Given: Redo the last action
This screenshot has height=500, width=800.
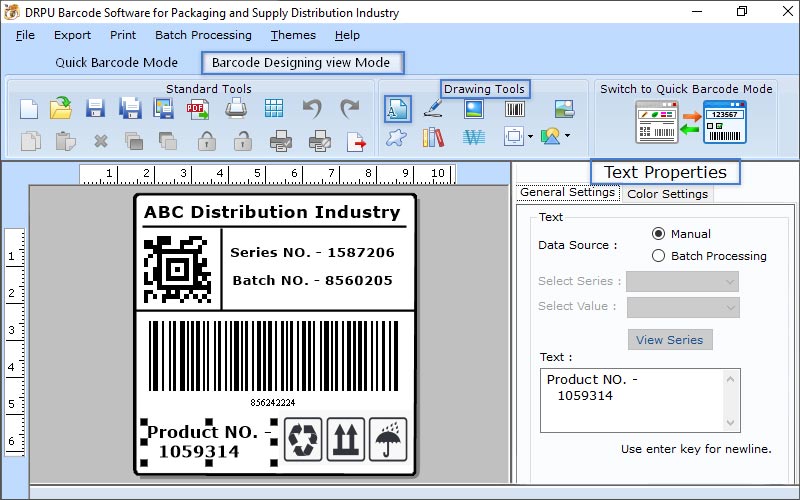Looking at the screenshot, I should [x=350, y=109].
